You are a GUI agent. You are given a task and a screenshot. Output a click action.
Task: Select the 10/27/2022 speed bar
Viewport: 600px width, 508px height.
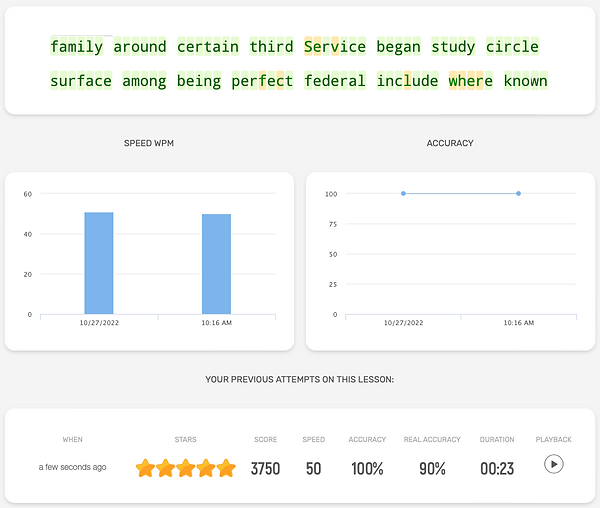pos(98,263)
